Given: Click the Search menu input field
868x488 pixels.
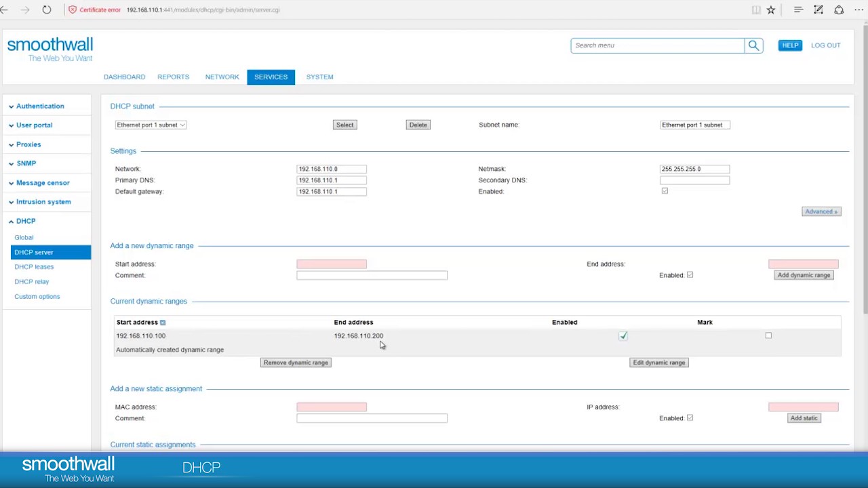Looking at the screenshot, I should (657, 45).
